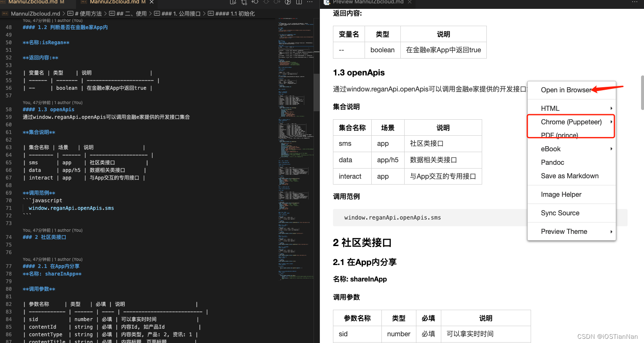Screen dimensions: 644x343
Task: Click markdown file icon in breadcrumb
Action: 5,13
